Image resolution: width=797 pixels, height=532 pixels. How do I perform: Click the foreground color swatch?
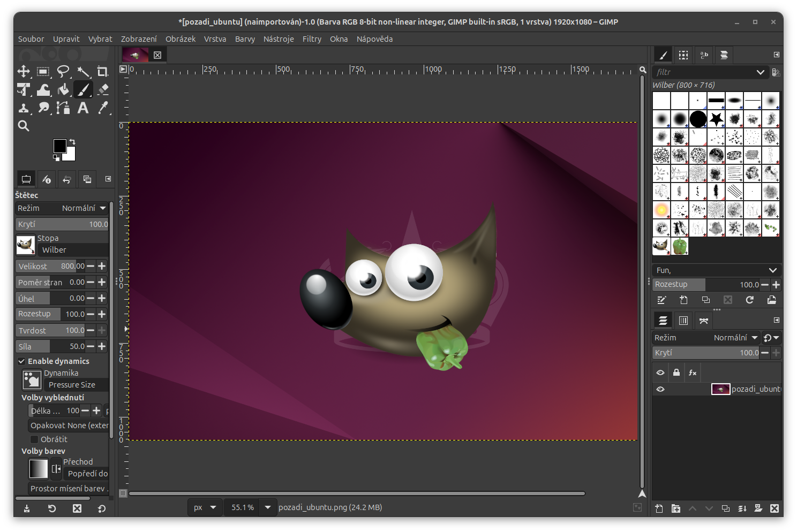click(x=61, y=146)
